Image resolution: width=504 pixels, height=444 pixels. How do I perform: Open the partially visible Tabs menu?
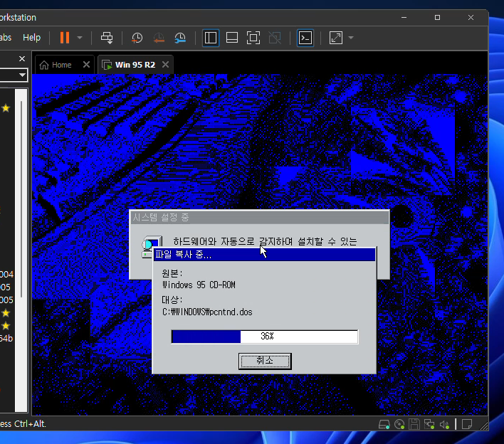coord(6,38)
